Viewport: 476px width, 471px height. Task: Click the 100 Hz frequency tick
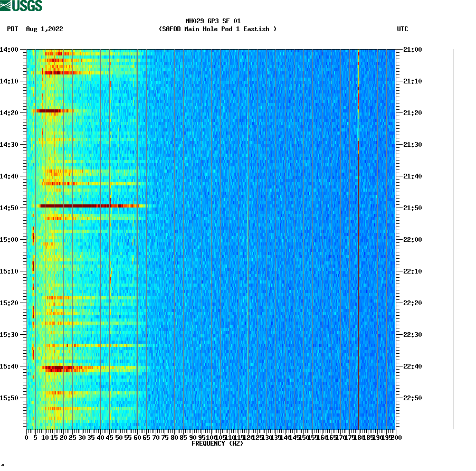pyautogui.click(x=210, y=438)
